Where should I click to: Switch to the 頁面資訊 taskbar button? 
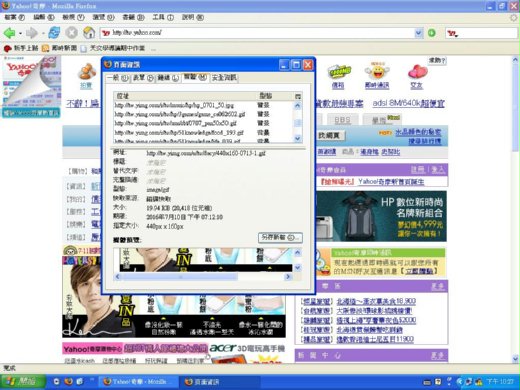[x=220, y=382]
